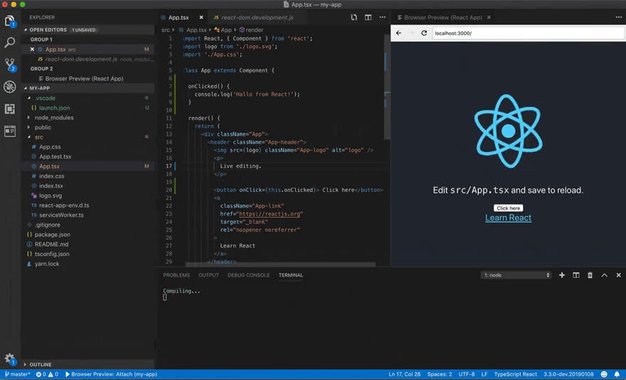This screenshot has height=380, width=626.
Task: Open the Source Control view
Action: pyautogui.click(x=10, y=64)
